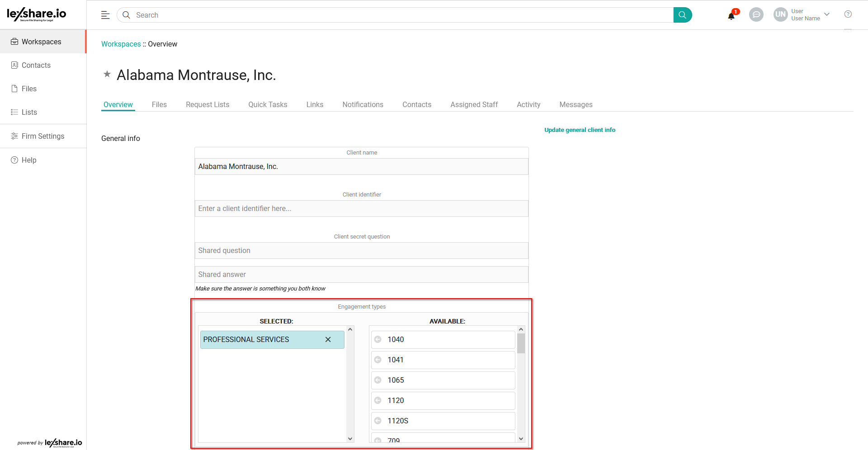Open the chat messages icon

click(x=756, y=15)
